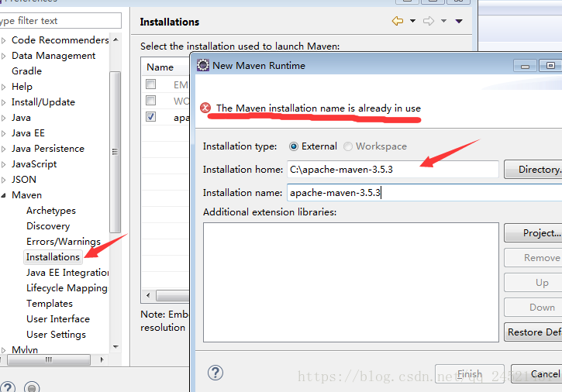Click the Remove button
The width and height of the screenshot is (562, 392).
533,258
